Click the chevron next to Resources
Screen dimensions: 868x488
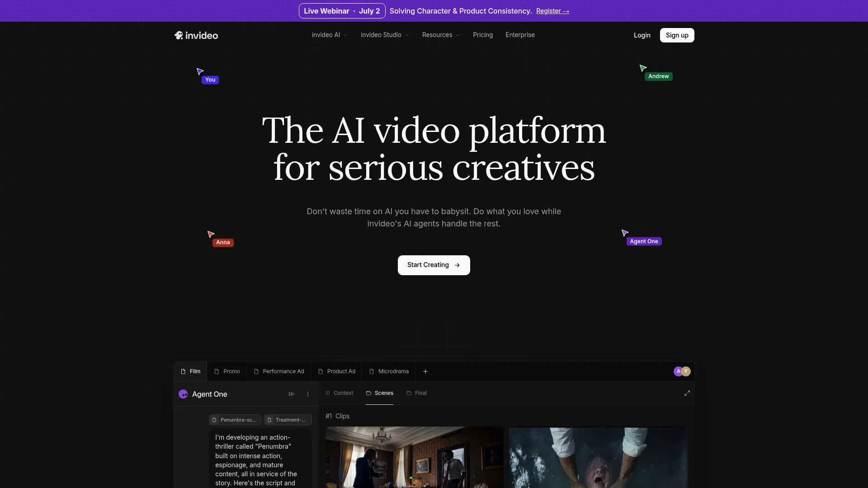(458, 35)
